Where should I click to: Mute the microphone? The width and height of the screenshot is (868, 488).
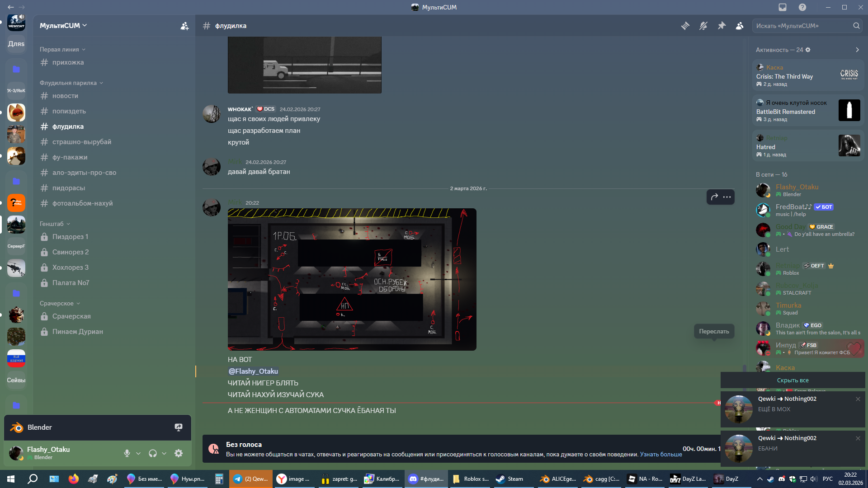click(127, 453)
